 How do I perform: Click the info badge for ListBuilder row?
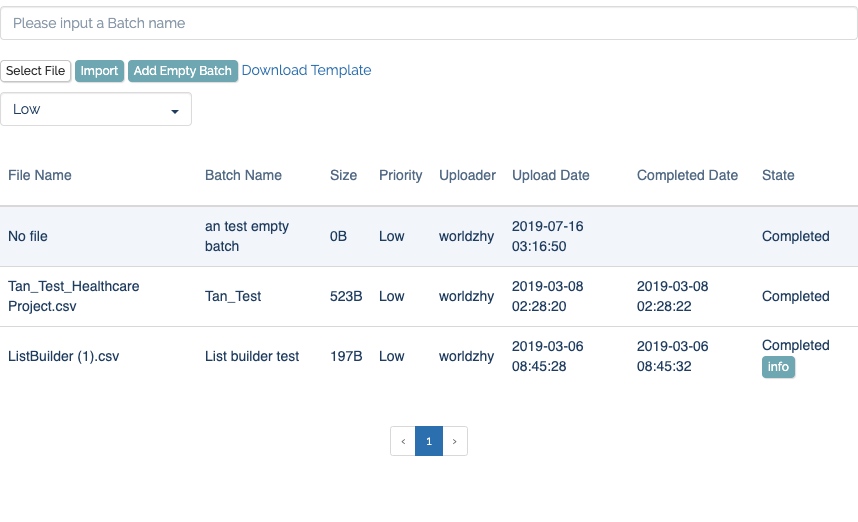(778, 367)
